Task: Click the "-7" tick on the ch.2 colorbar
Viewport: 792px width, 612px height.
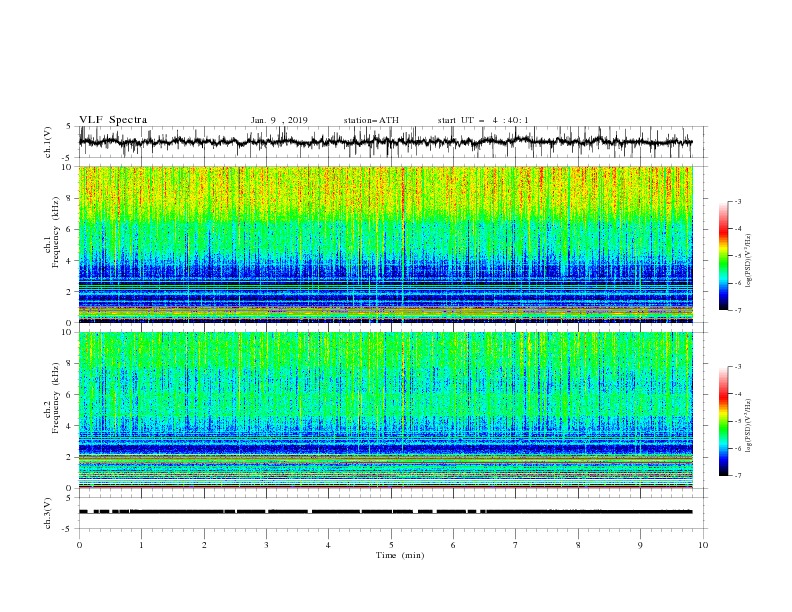Action: click(x=737, y=476)
